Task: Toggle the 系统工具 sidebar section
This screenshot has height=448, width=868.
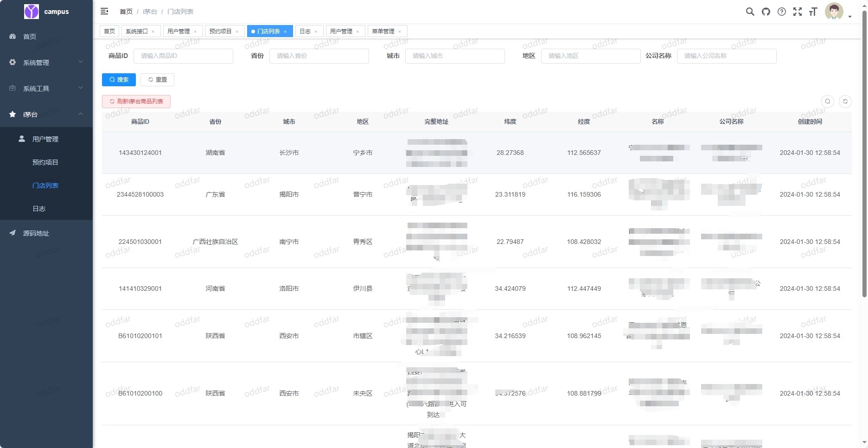Action: click(46, 88)
